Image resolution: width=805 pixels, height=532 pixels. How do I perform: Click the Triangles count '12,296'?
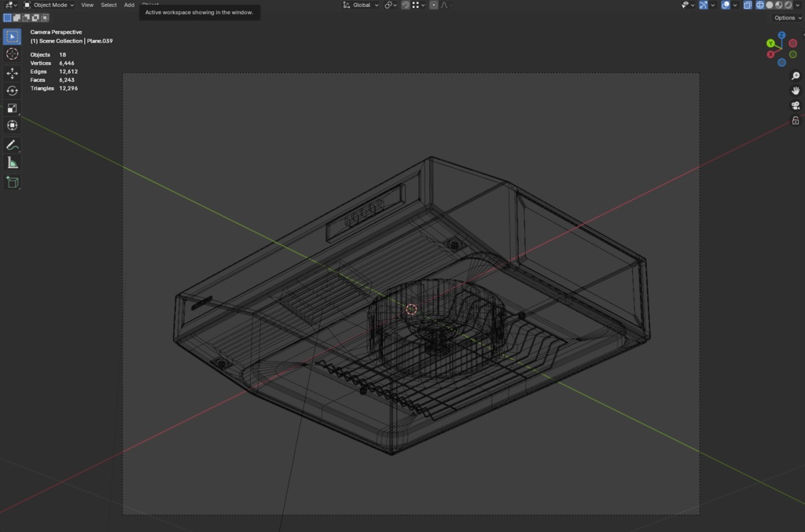tap(68, 88)
